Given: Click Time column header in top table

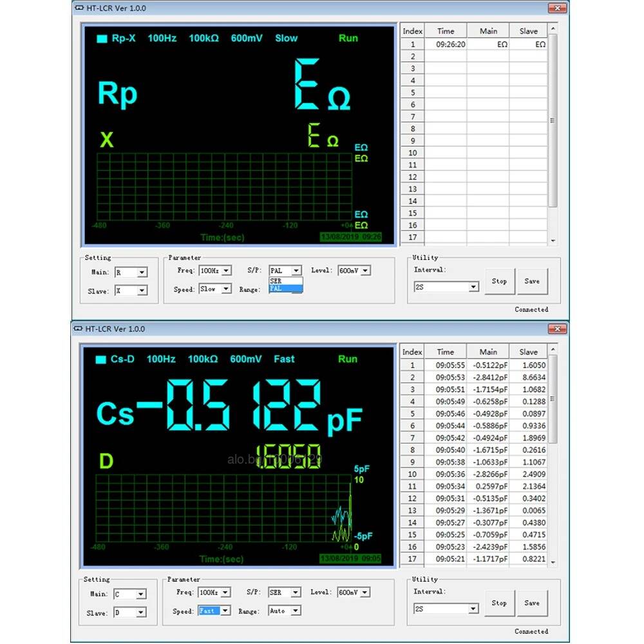Looking at the screenshot, I should click(446, 31).
